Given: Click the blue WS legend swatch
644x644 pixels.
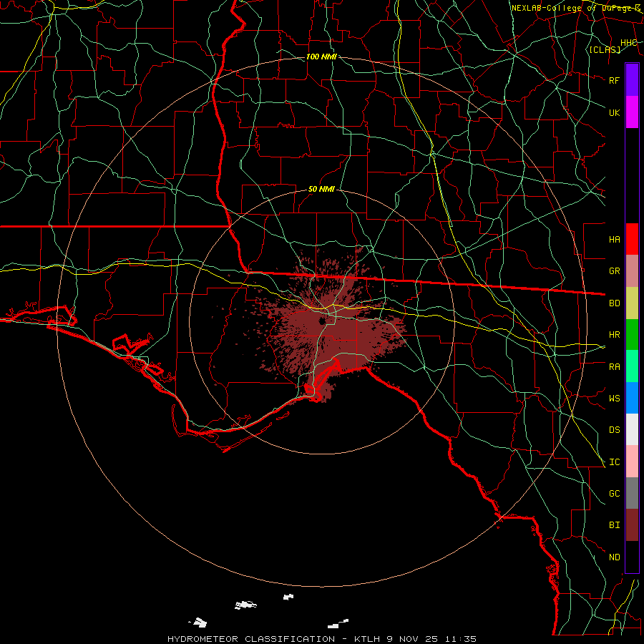Looking at the screenshot, I should pos(632,398).
